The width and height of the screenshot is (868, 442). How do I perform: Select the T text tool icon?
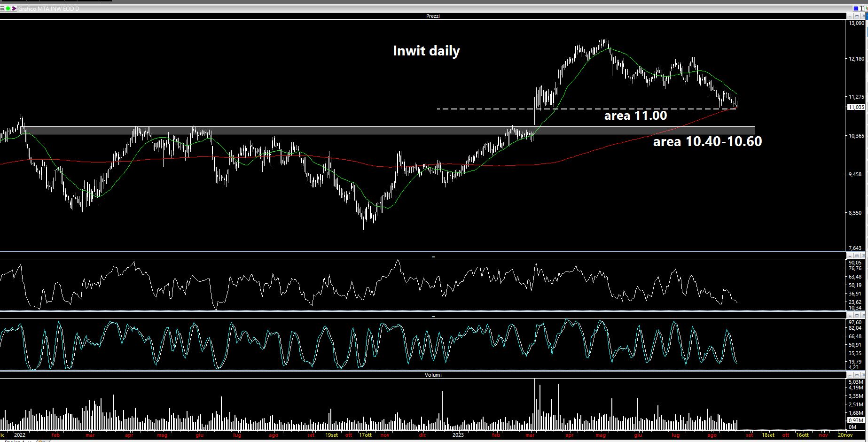862,8
